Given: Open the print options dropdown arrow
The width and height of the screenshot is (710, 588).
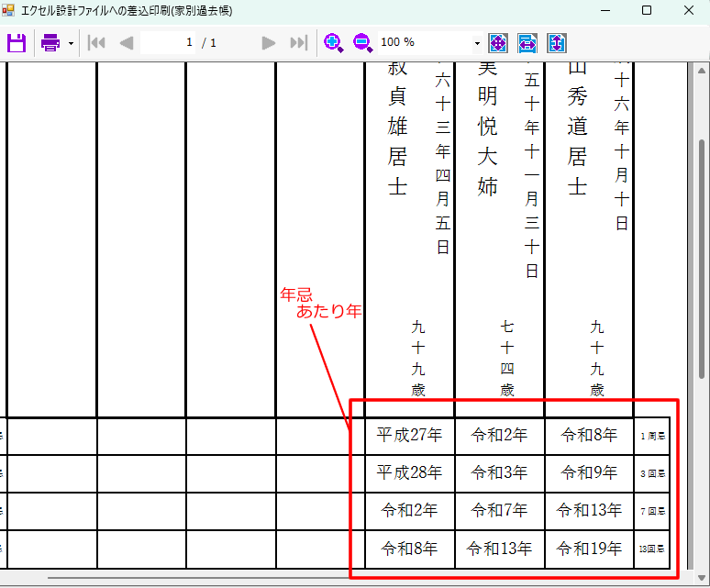Looking at the screenshot, I should tap(71, 43).
